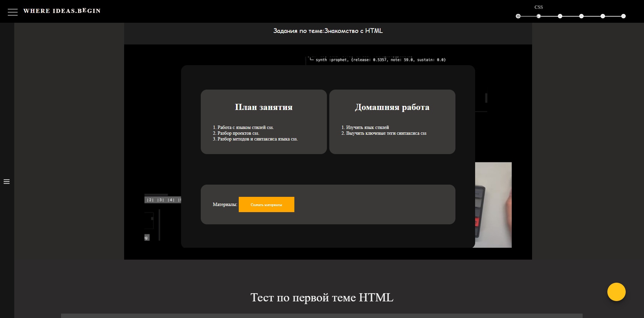This screenshot has width=644, height=318.
Task: Click the CSS label above the progress line
Action: 539,7
